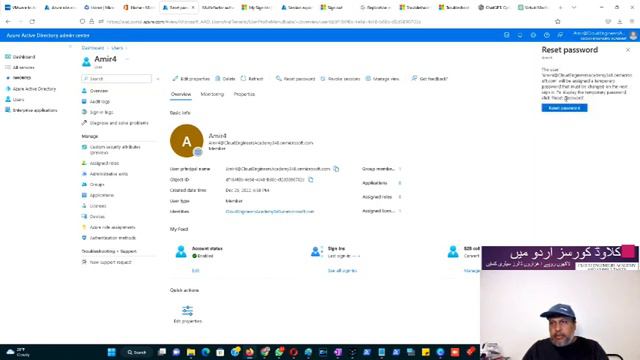Click the browser reload button
The width and height of the screenshot is (640, 360).
(x=32, y=21)
